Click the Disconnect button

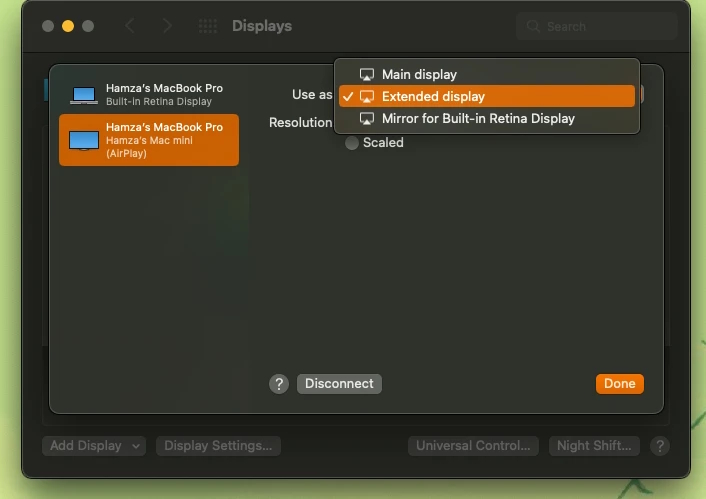pyautogui.click(x=339, y=384)
